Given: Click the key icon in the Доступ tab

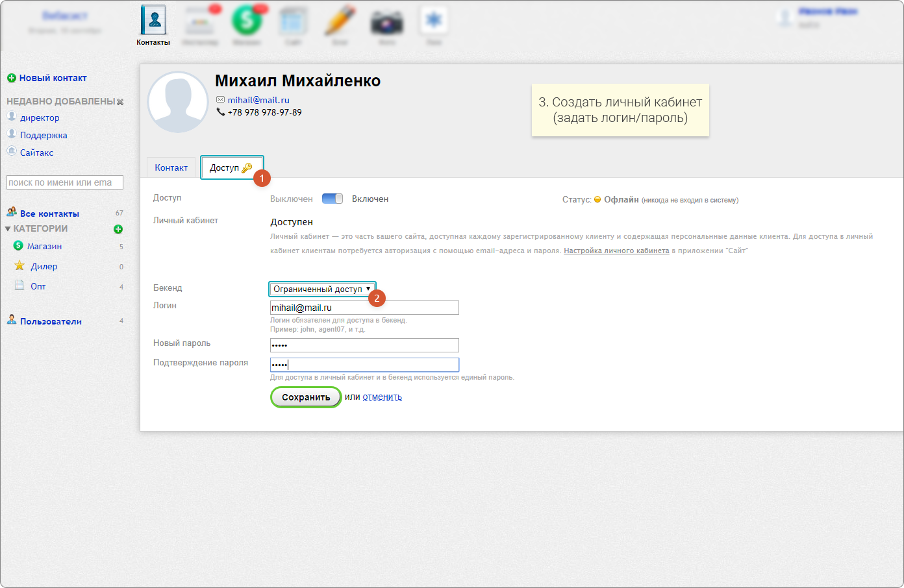Looking at the screenshot, I should click(247, 168).
